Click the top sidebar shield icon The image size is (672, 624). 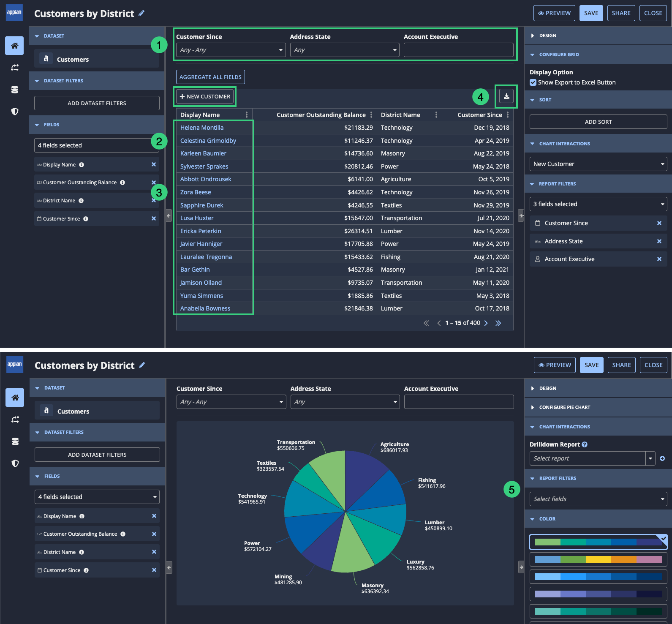(x=15, y=112)
